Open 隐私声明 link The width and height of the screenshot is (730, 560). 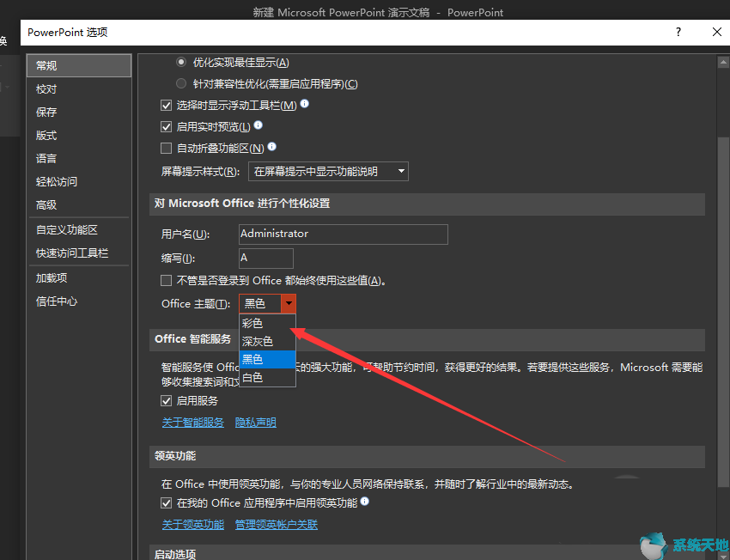[256, 423]
